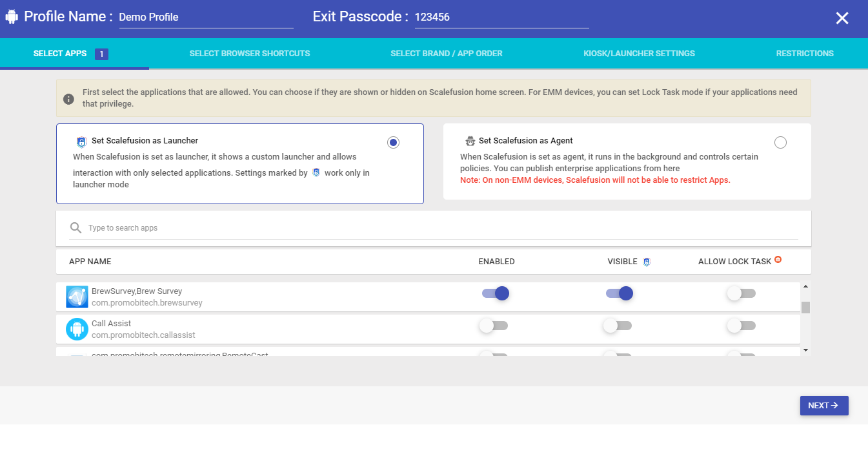The width and height of the screenshot is (868, 449).
Task: Click the shield icon next to the VISIBLE column header
Action: [x=647, y=262]
